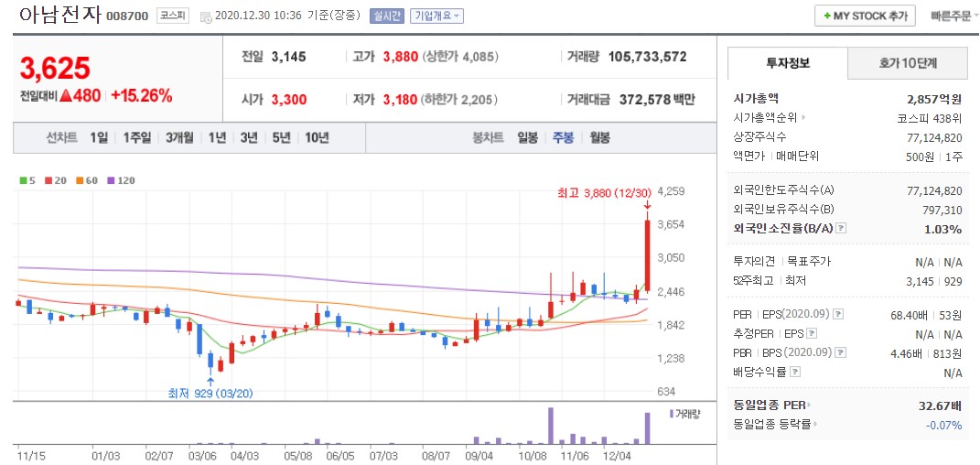Click the 액면가 value 500원

point(920,157)
